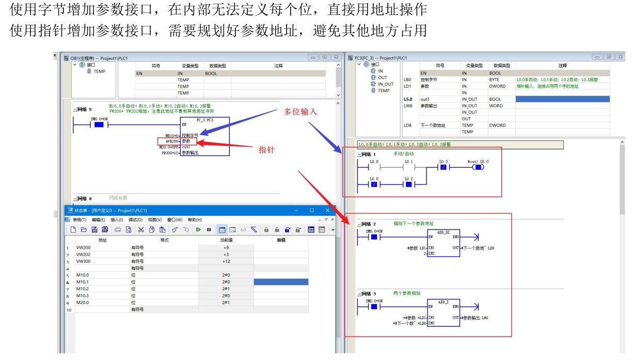Click M20.0 address cell in status table

(x=102, y=303)
